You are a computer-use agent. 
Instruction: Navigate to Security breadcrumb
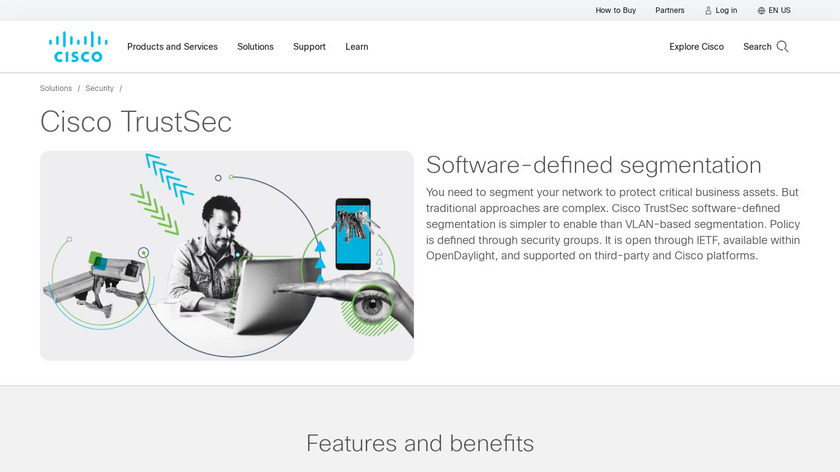pos(100,88)
